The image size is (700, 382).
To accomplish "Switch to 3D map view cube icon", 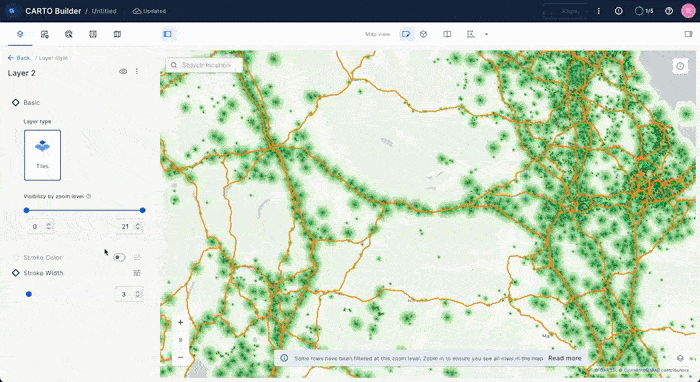I will [424, 34].
